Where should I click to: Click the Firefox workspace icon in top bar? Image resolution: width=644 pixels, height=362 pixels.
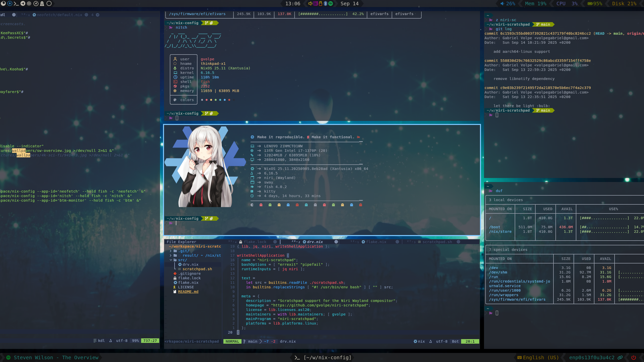point(3,4)
